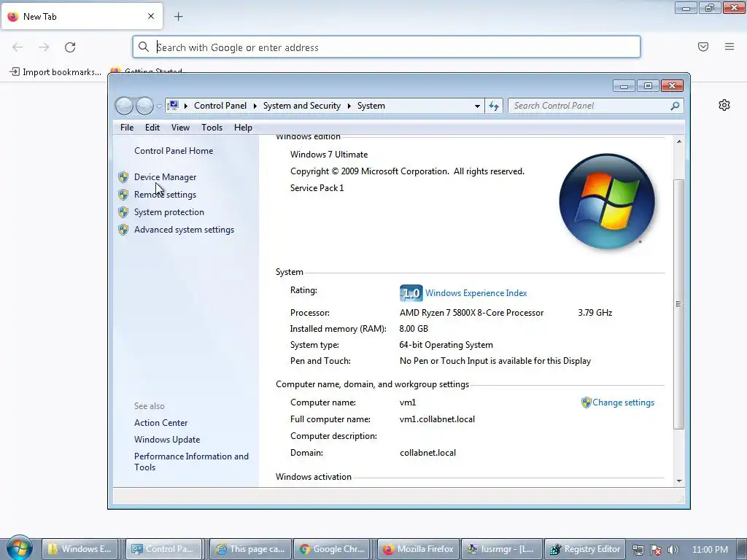This screenshot has width=747, height=560.
Task: Click the computer icon in address bar
Action: pyautogui.click(x=174, y=105)
